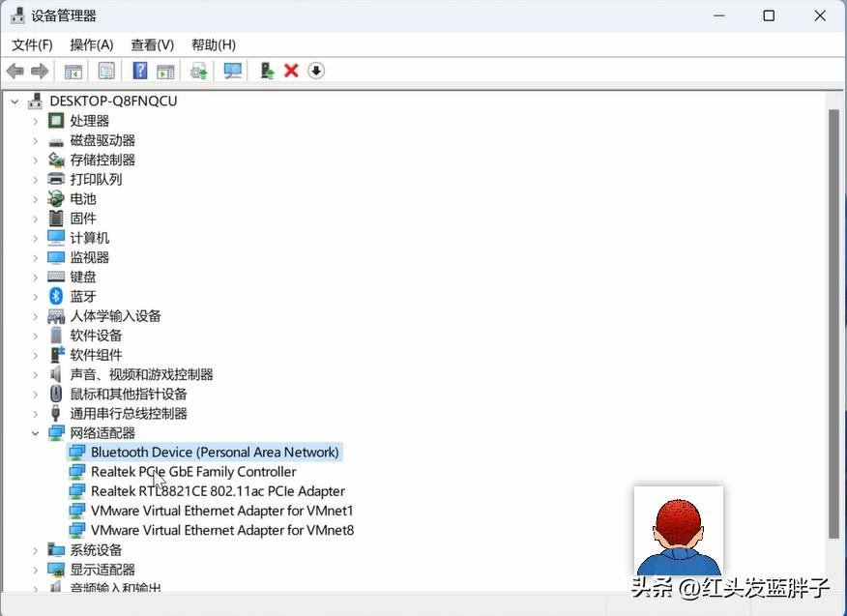847x616 pixels.
Task: Expand the 显示适配器 category
Action: coord(35,569)
